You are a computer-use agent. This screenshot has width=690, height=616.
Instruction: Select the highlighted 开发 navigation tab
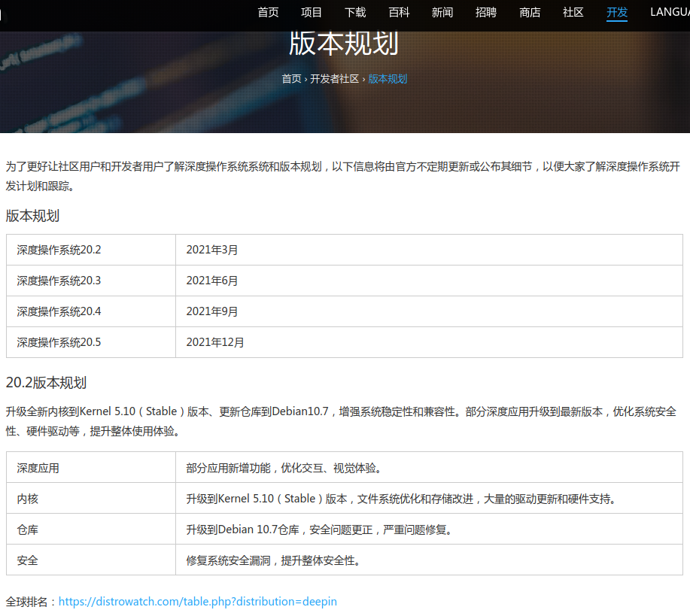[x=617, y=12]
